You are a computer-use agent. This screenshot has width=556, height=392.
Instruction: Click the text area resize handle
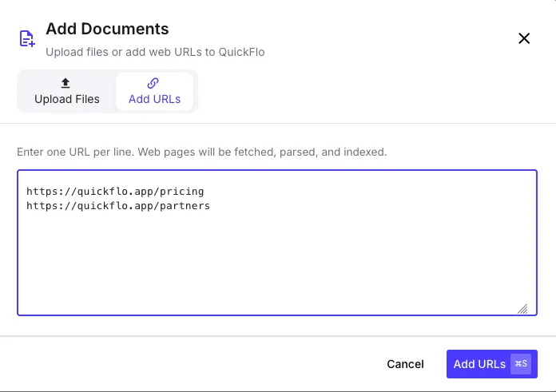tap(522, 309)
